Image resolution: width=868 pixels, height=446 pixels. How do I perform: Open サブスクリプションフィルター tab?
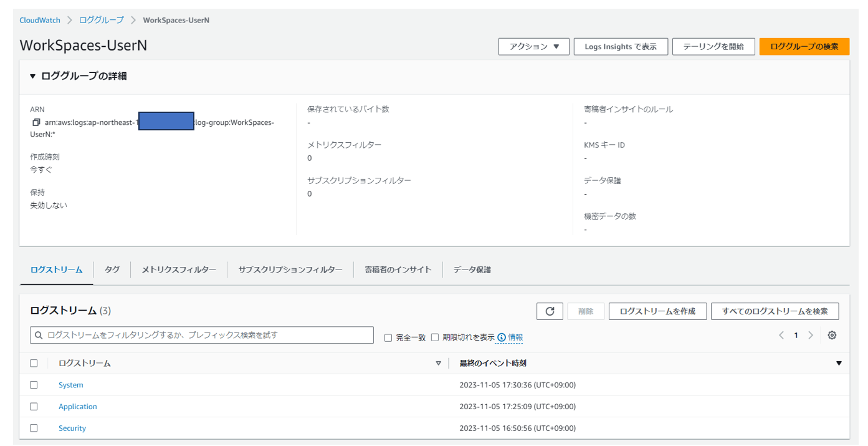click(x=290, y=269)
